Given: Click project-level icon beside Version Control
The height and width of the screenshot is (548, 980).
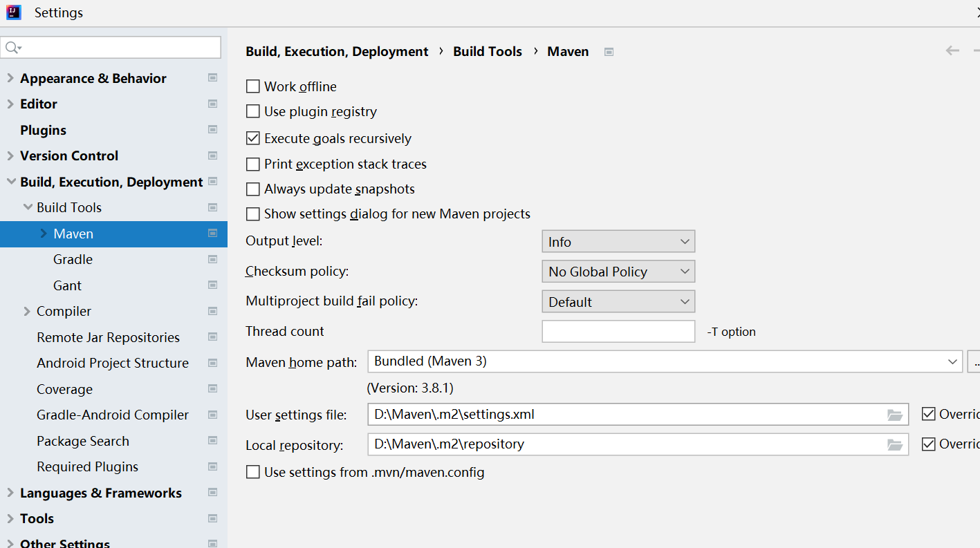Looking at the screenshot, I should pos(213,155).
